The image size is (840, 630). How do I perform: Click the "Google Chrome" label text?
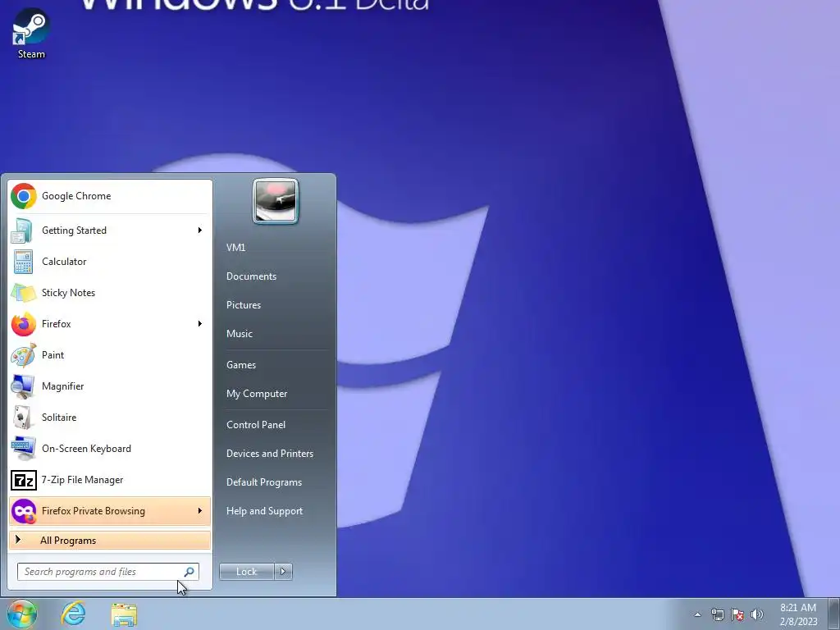click(x=76, y=196)
